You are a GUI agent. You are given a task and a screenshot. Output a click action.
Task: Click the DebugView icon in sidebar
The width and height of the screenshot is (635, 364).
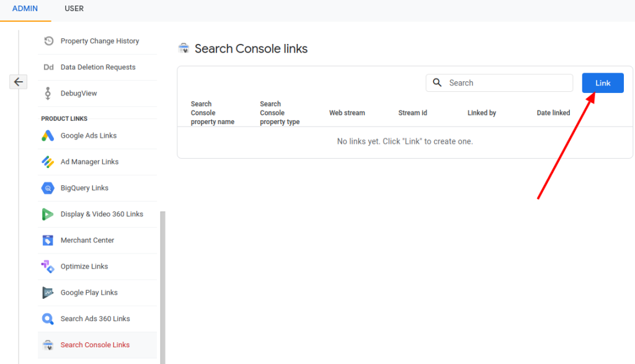(x=48, y=93)
